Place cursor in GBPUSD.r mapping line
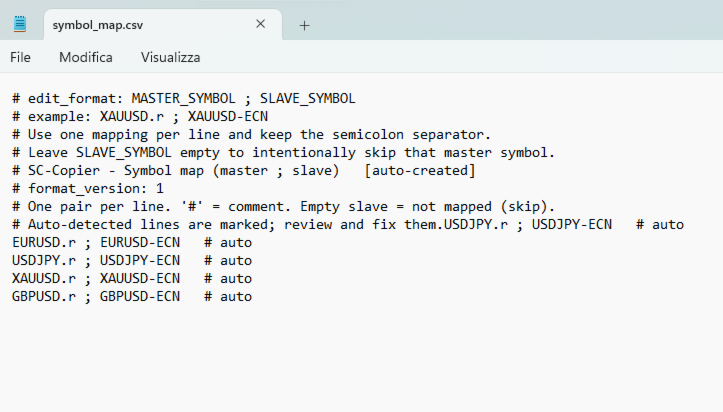723x412 pixels. click(x=132, y=296)
